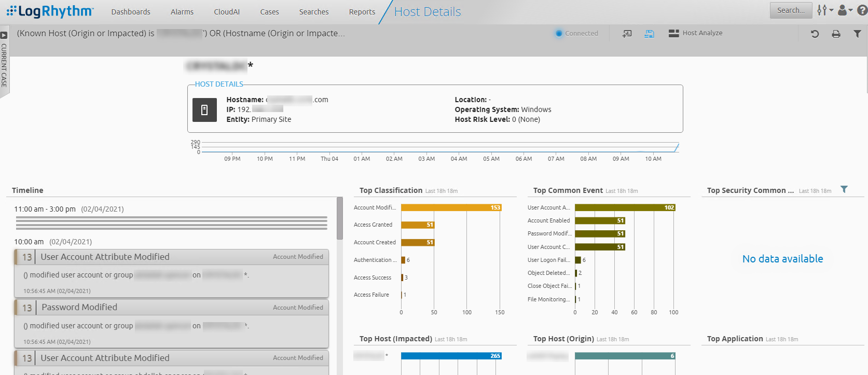Click the server icon in Host Details
The image size is (868, 375).
[204, 110]
